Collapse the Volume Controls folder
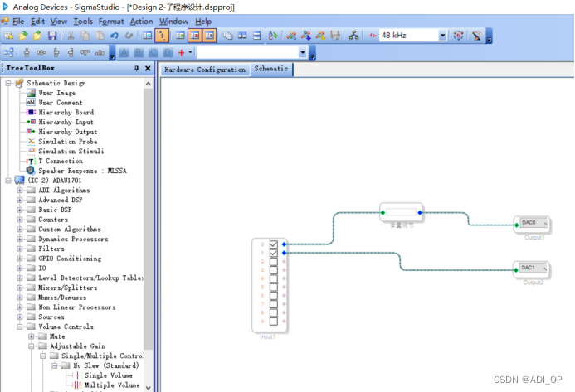The image size is (575, 392). coord(20,327)
